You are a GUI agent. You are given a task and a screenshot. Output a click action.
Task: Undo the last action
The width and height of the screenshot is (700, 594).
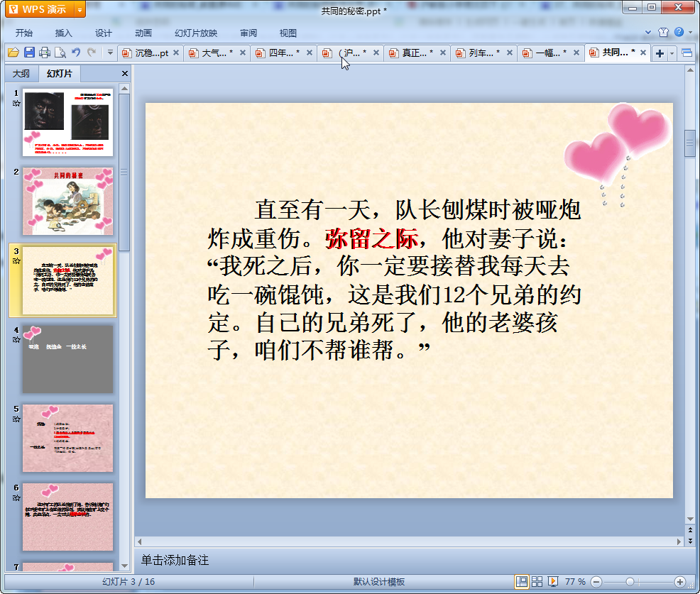tap(76, 53)
